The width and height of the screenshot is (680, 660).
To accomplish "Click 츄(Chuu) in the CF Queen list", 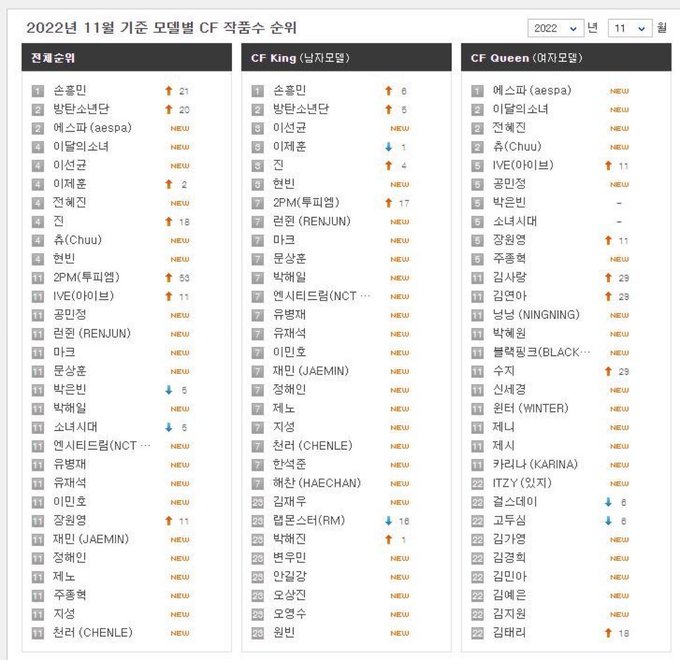I will 517,146.
